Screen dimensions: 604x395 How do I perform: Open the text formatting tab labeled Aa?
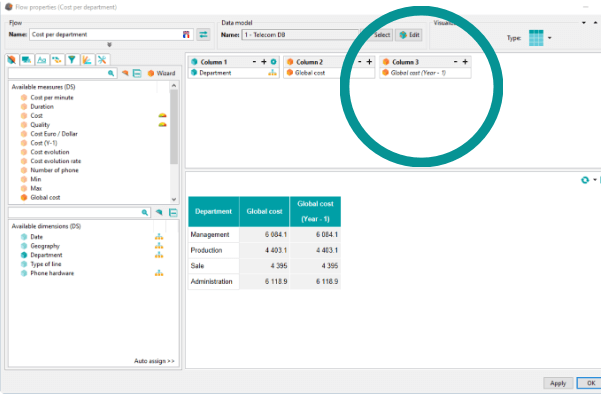pyautogui.click(x=42, y=60)
